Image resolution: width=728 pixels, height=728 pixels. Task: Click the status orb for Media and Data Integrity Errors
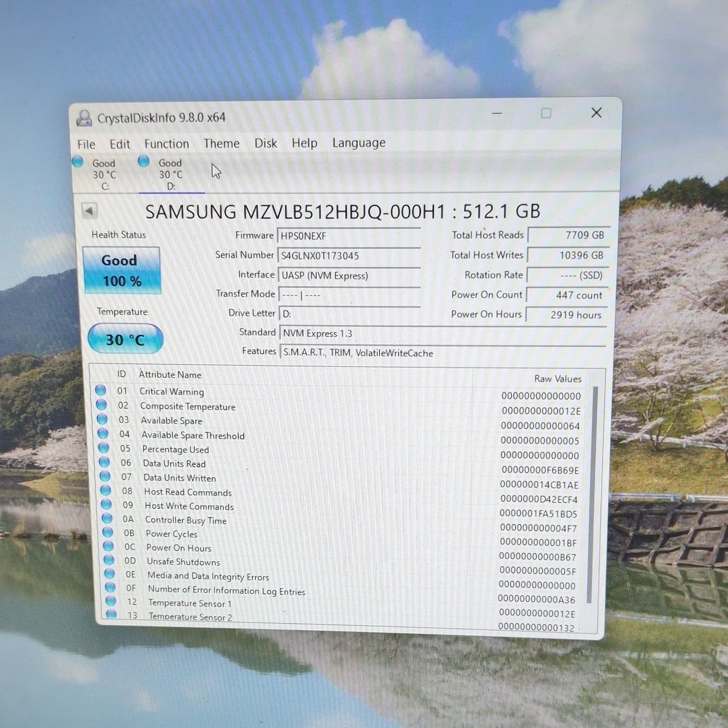(110, 573)
